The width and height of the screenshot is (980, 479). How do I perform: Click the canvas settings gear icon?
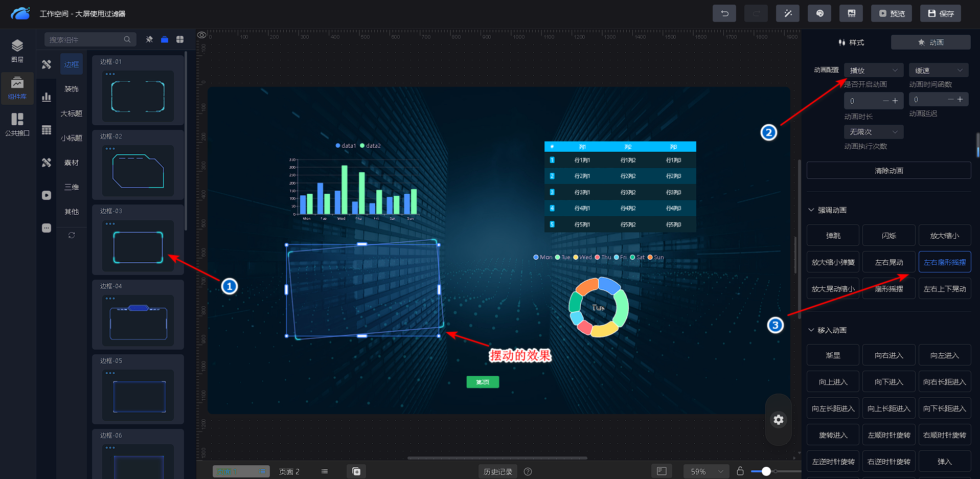pos(778,420)
